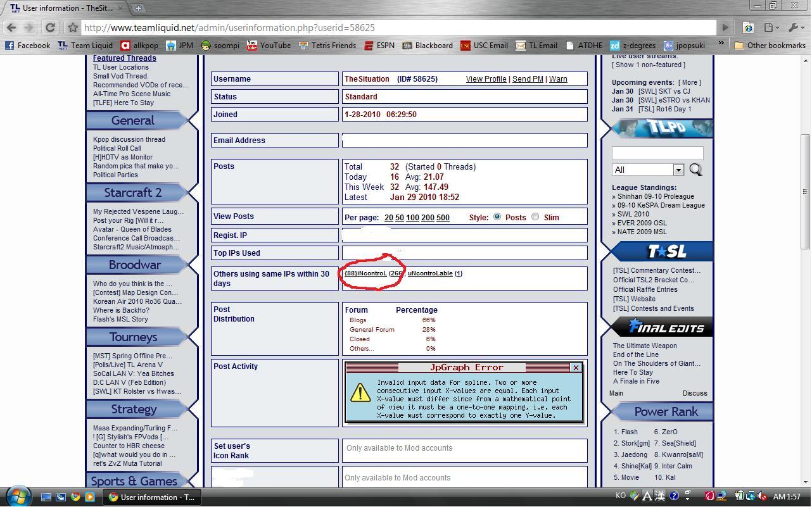Close the JpGraph Error box
Image resolution: width=812 pixels, height=507 pixels.
(x=575, y=368)
